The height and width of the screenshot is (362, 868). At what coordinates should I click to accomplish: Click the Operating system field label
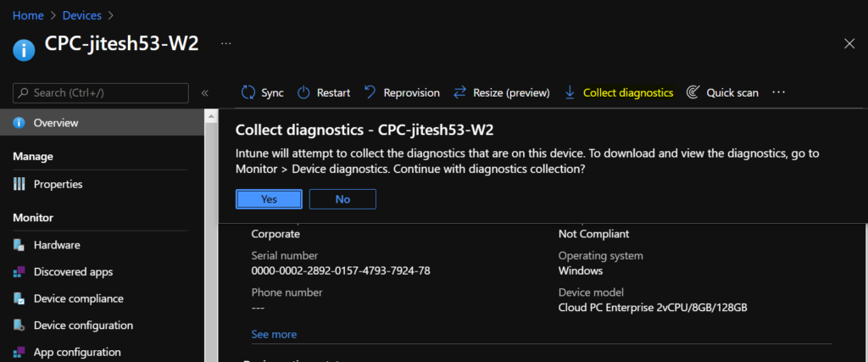coord(601,256)
